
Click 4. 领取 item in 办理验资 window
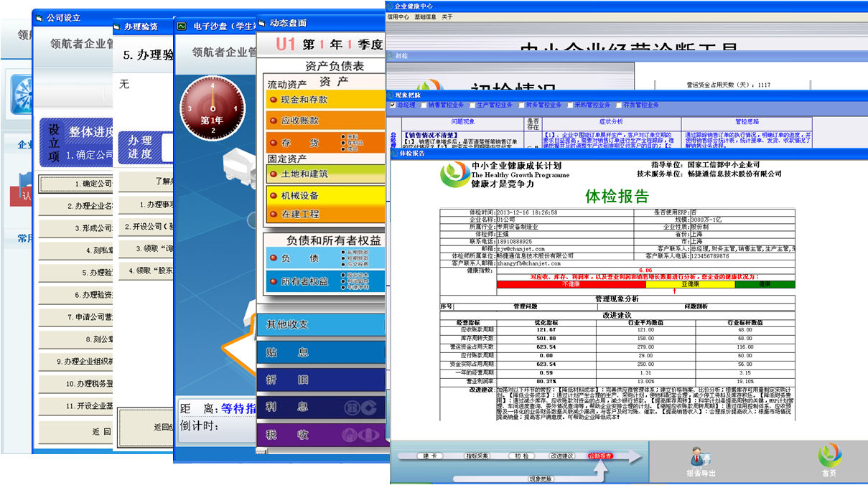(x=146, y=270)
